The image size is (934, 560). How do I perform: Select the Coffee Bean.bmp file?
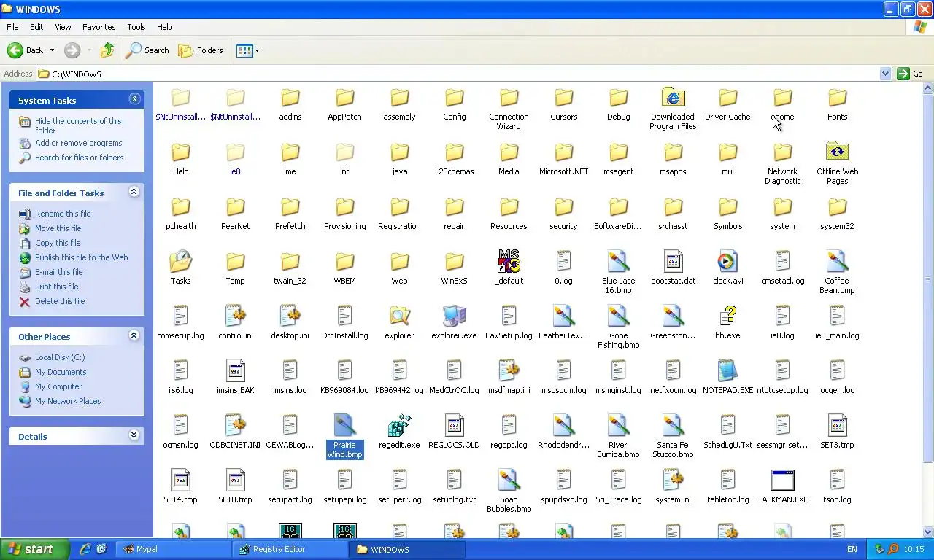coord(837,271)
